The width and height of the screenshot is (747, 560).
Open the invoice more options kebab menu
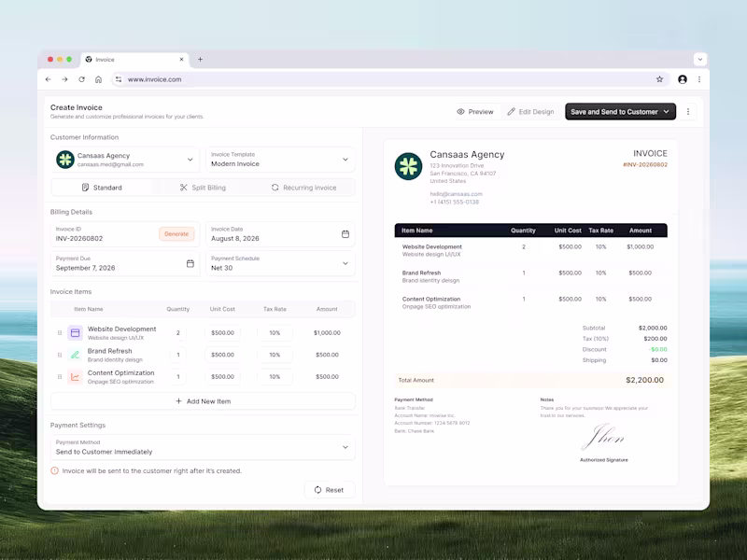[x=688, y=112]
